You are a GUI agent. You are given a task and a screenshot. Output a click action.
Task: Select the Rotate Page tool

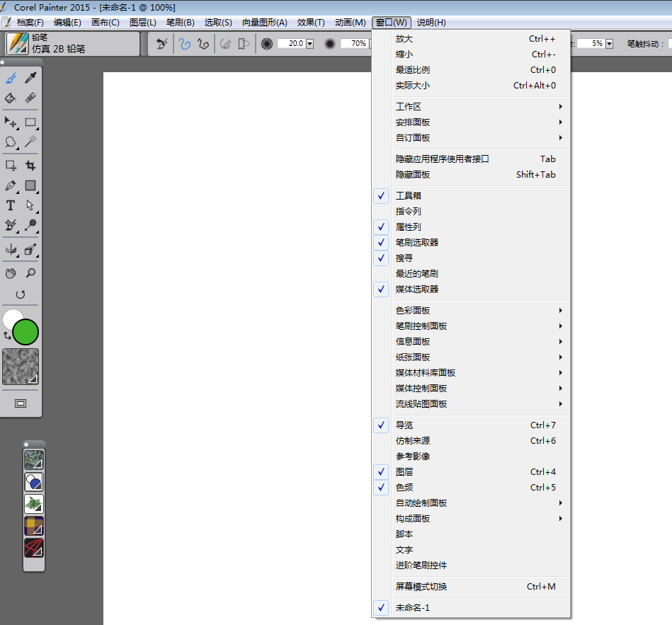pos(20,294)
